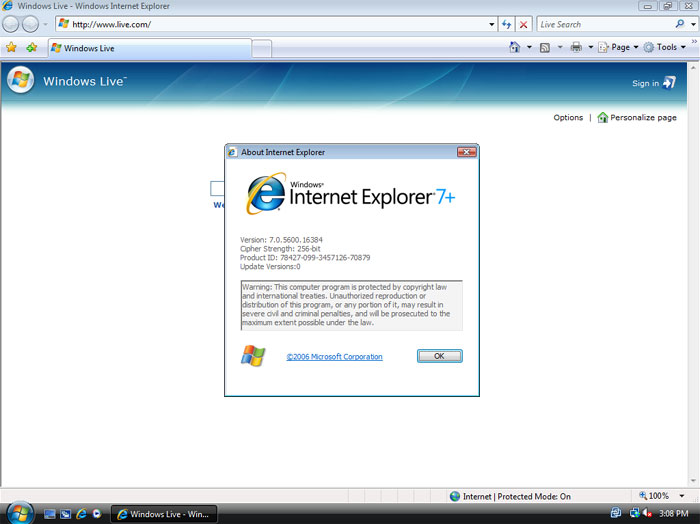Viewport: 700px width, 524px height.
Task: Click the copyright Warning text box
Action: [352, 305]
